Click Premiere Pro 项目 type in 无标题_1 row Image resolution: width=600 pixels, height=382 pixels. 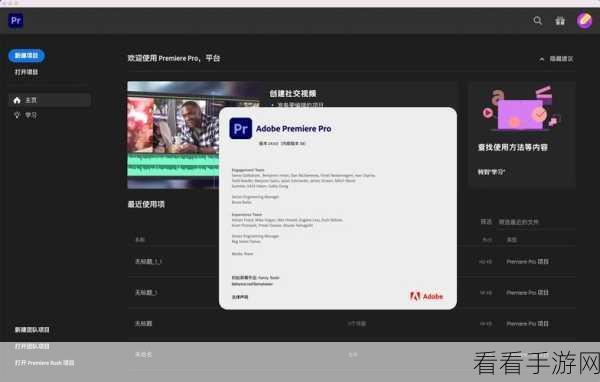point(528,292)
